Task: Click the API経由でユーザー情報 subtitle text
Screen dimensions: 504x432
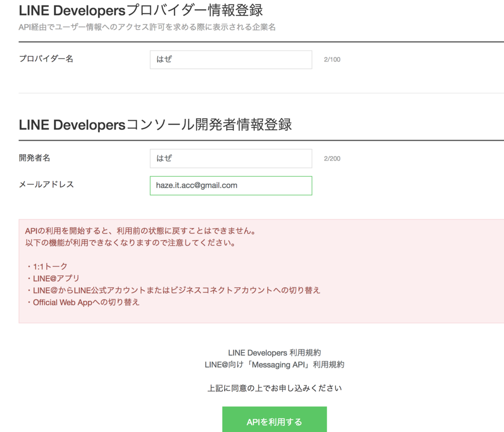Action: point(147,27)
